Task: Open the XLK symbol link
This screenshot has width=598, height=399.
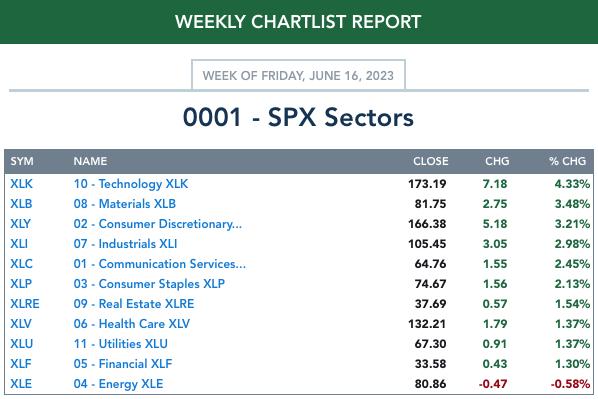Action: coord(21,184)
